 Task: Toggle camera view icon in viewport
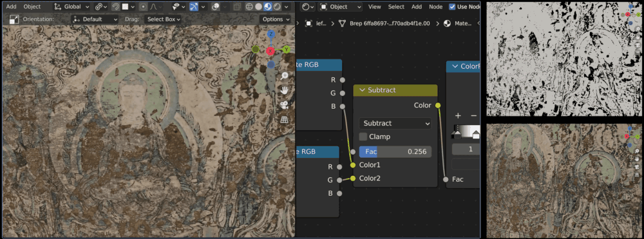pos(284,105)
